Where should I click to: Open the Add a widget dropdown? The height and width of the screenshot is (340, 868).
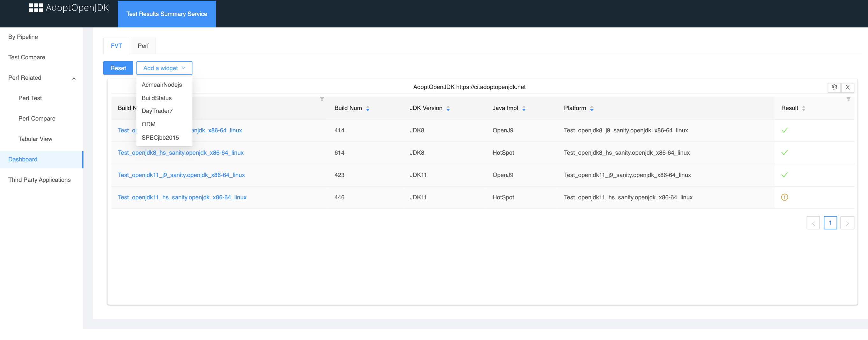[x=164, y=68]
